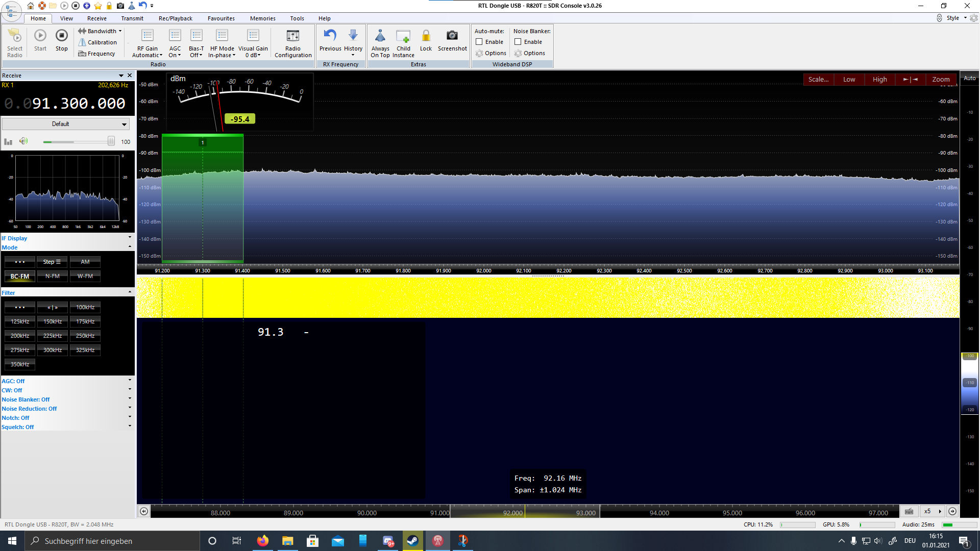Enable the Noise Blanker checkbox
This screenshot has width=980, height=551.
tap(518, 42)
